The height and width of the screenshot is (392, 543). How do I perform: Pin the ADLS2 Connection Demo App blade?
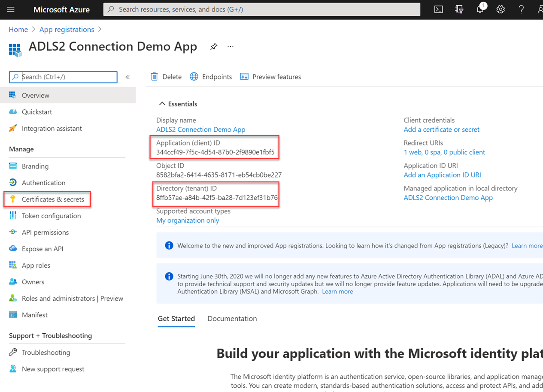click(x=213, y=47)
